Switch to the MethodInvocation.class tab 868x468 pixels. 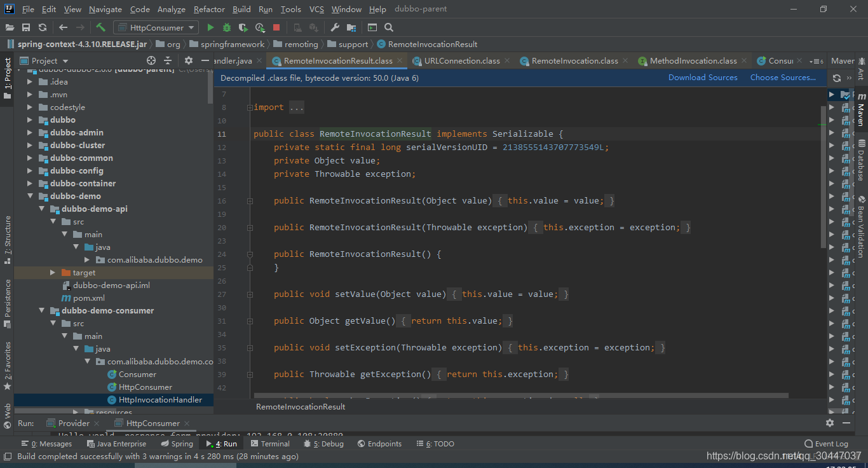point(693,60)
